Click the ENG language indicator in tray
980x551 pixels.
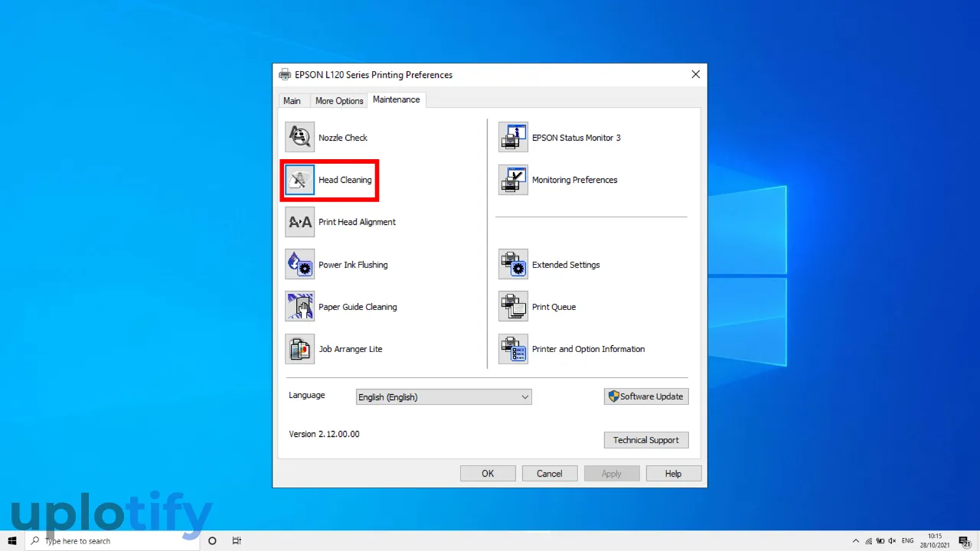point(907,540)
